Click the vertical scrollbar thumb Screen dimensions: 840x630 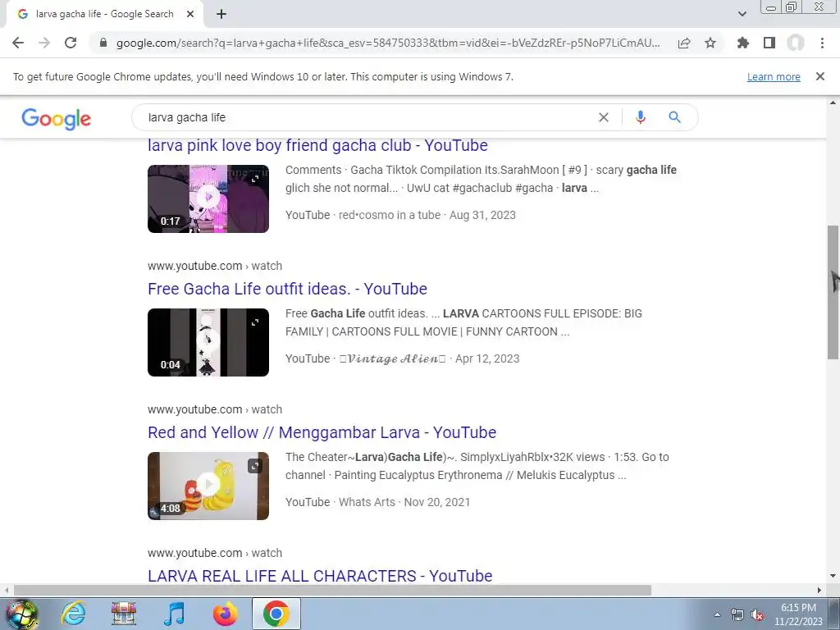click(x=833, y=292)
